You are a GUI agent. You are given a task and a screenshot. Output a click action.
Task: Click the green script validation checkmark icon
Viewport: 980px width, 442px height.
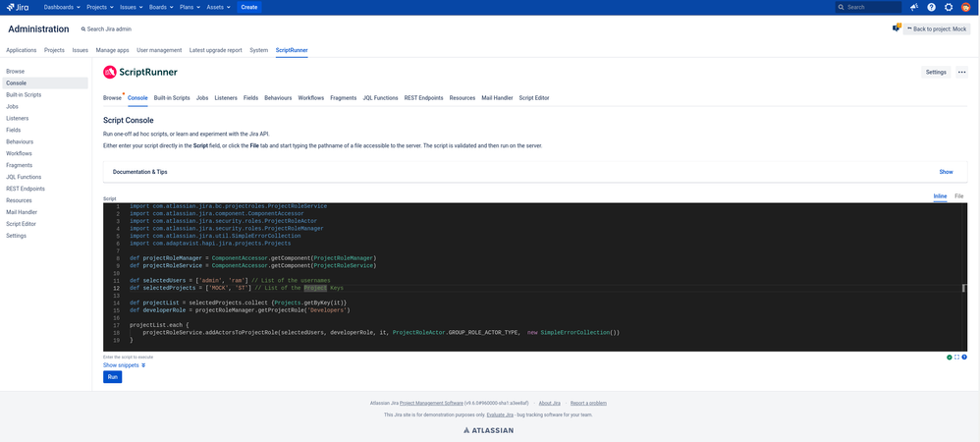click(949, 357)
